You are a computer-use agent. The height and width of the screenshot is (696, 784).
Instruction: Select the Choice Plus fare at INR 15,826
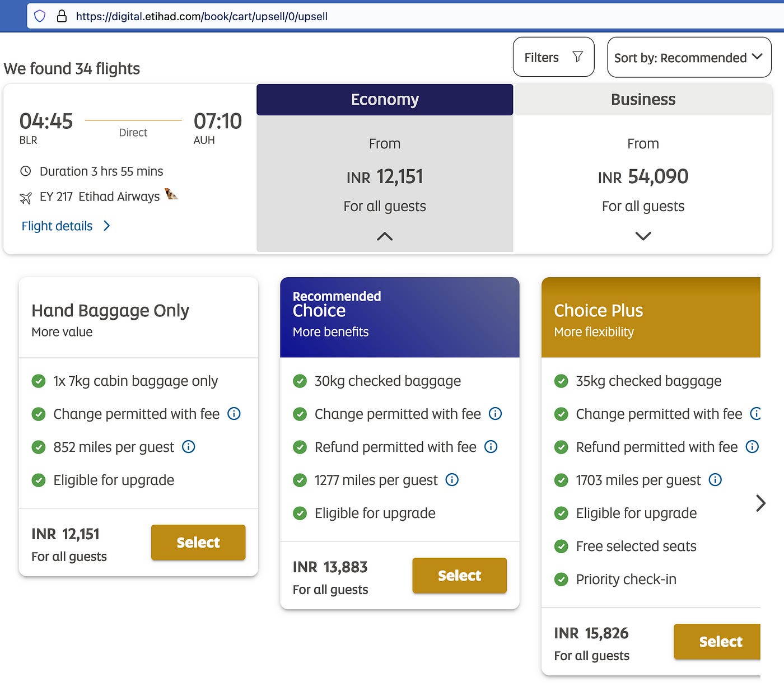click(717, 641)
